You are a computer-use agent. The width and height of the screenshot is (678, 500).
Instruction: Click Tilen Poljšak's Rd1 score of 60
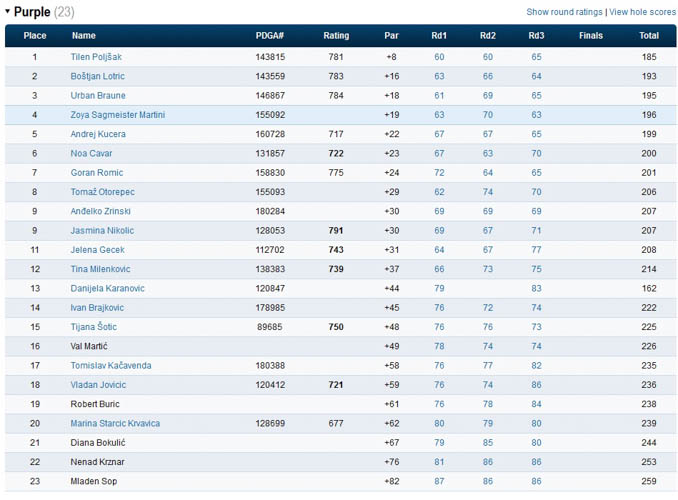(439, 57)
